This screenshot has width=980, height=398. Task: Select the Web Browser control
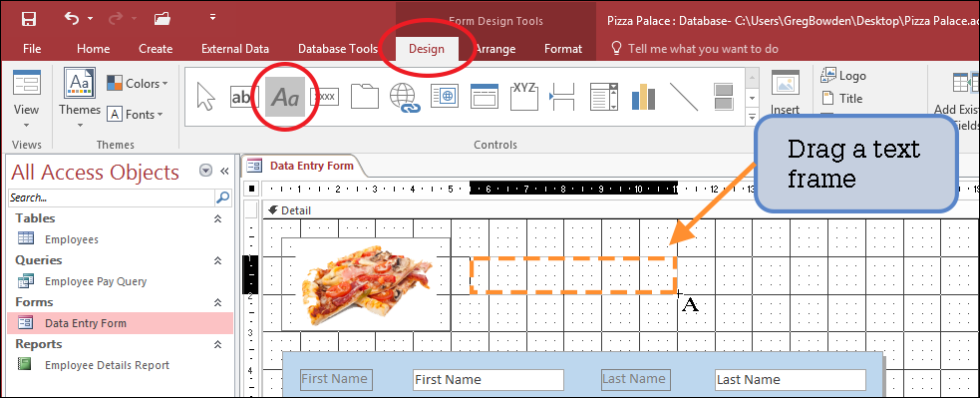click(x=445, y=97)
